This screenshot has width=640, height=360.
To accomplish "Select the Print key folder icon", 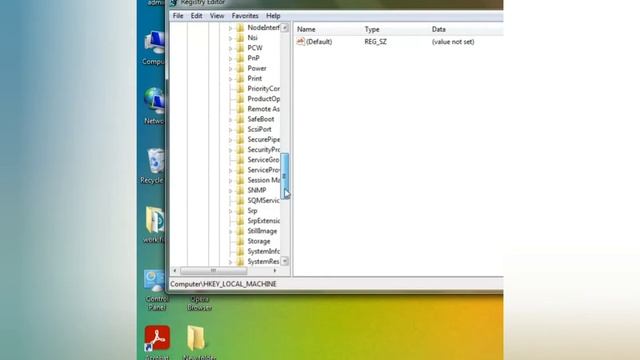I will click(x=240, y=79).
